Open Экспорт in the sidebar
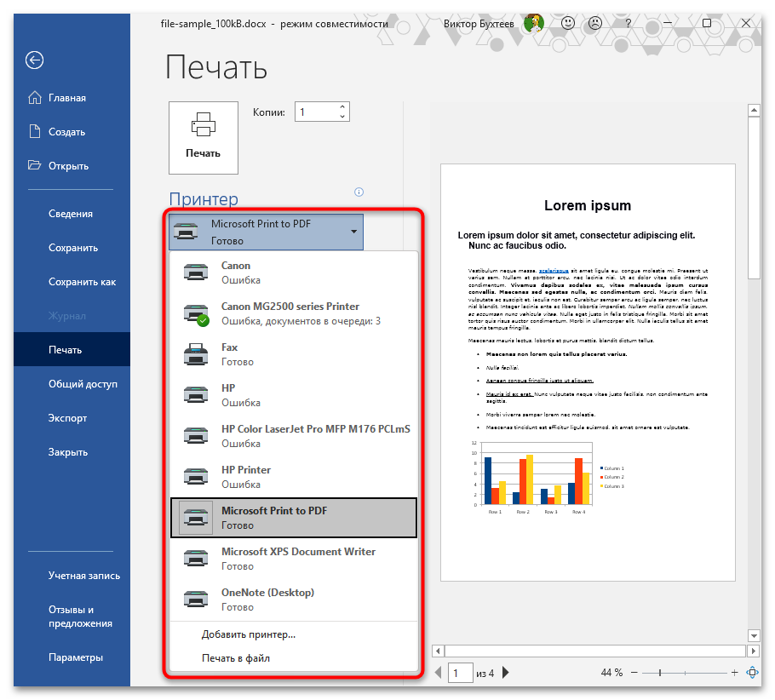This screenshot has width=775, height=700. coord(72,418)
